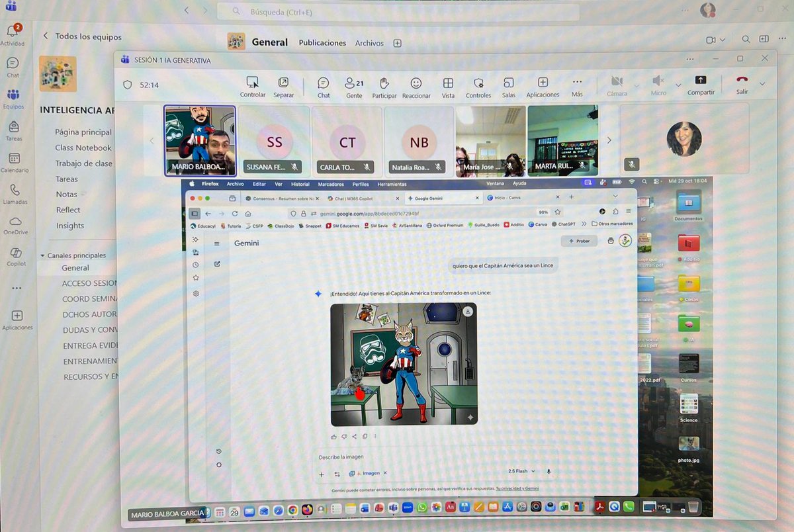794x532 pixels.
Task: Switch to the Archivos tab
Action: 369,43
